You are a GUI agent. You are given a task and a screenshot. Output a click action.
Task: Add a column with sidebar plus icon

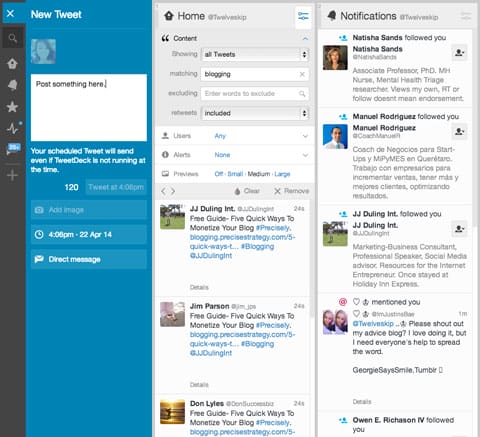(x=12, y=175)
